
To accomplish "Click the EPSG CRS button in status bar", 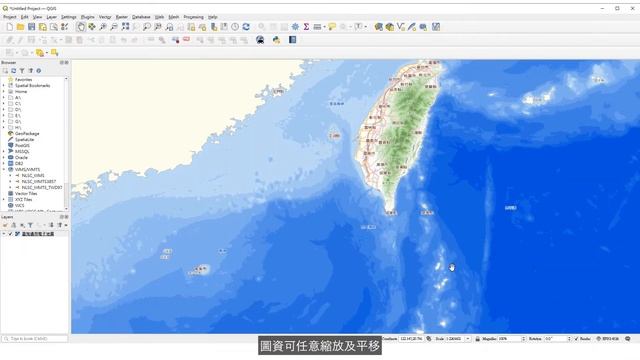I will pos(608,339).
